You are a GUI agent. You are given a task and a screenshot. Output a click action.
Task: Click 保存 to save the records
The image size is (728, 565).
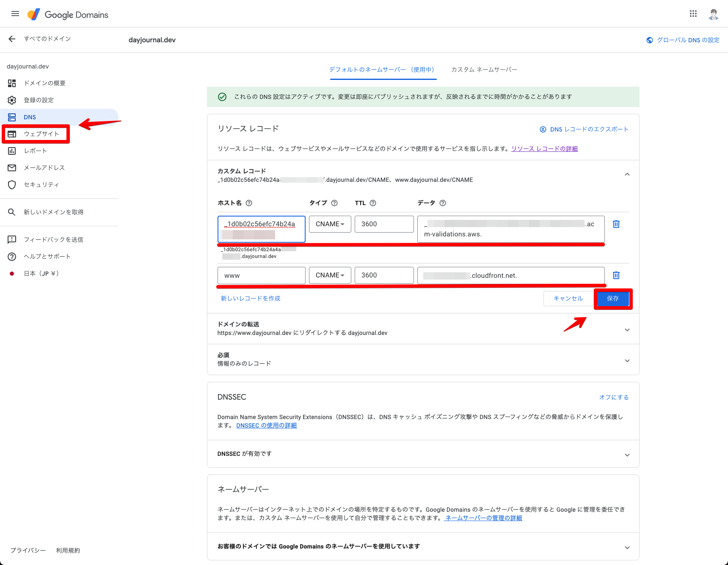tap(613, 299)
